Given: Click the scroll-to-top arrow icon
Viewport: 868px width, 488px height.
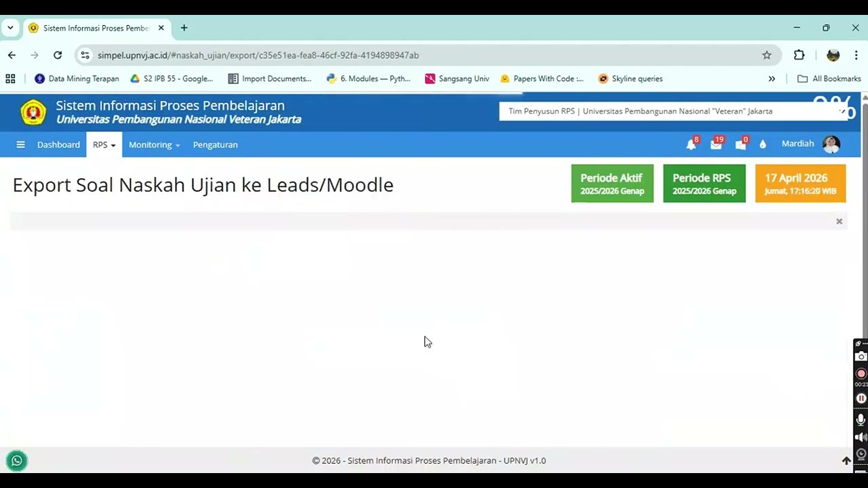Looking at the screenshot, I should [x=846, y=461].
